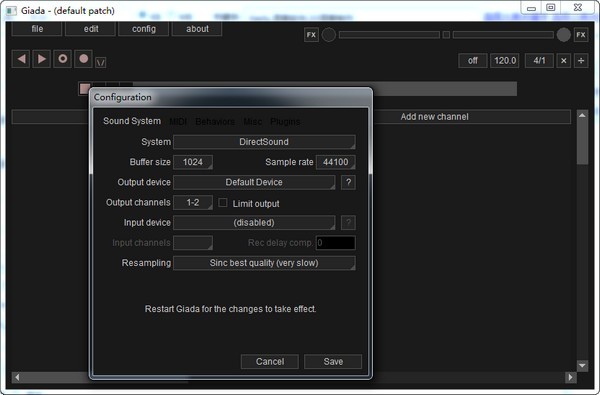Toggle the quantizer off button
The width and height of the screenshot is (600, 395).
pos(473,60)
